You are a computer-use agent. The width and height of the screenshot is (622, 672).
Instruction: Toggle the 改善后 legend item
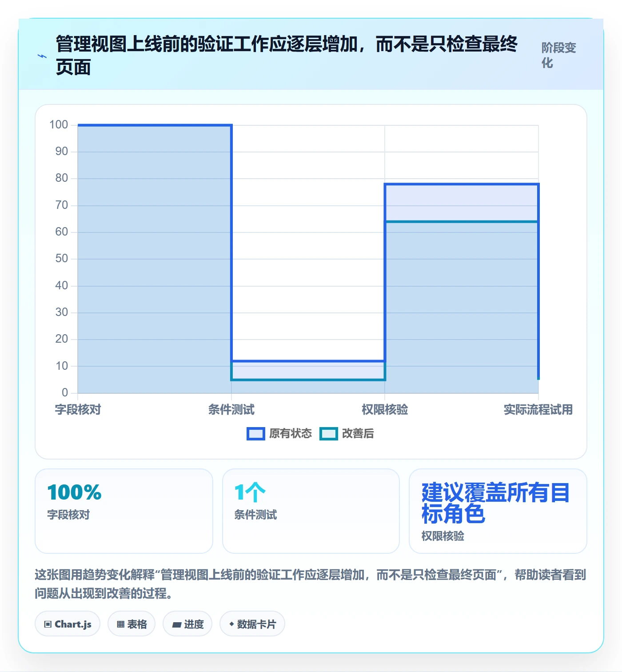pyautogui.click(x=347, y=433)
